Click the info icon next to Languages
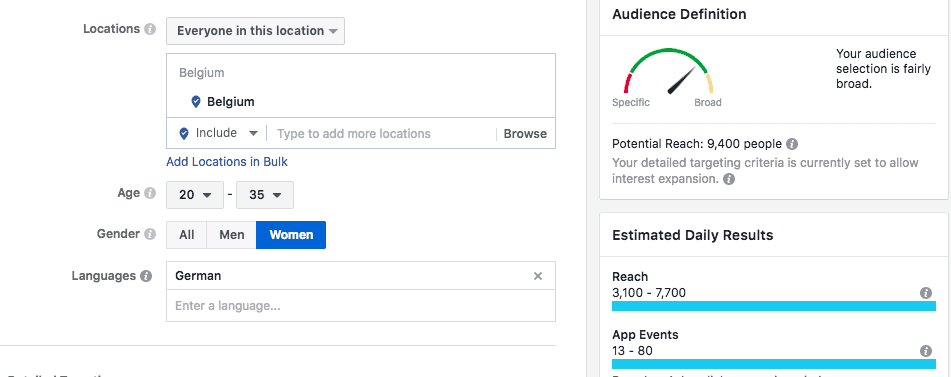Viewport: 951px width, 377px height. point(146,276)
